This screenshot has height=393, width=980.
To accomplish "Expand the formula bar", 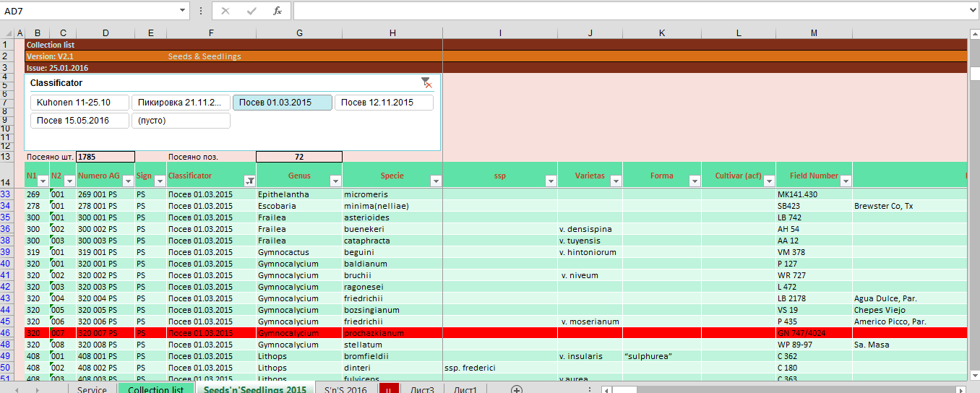I will click(x=972, y=11).
